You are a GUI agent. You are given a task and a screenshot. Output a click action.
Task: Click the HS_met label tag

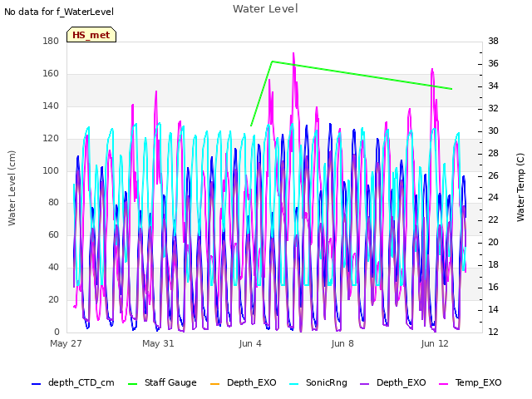(x=91, y=35)
